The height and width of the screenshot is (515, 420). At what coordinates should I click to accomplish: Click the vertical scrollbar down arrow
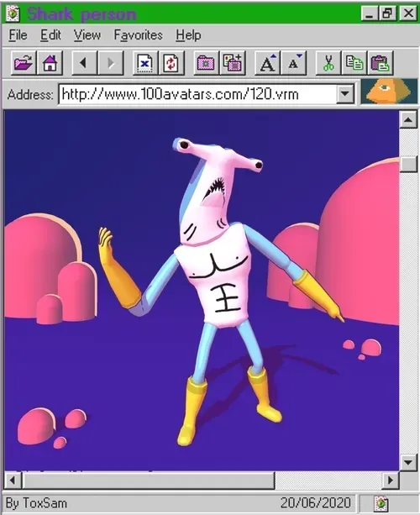coord(408,462)
